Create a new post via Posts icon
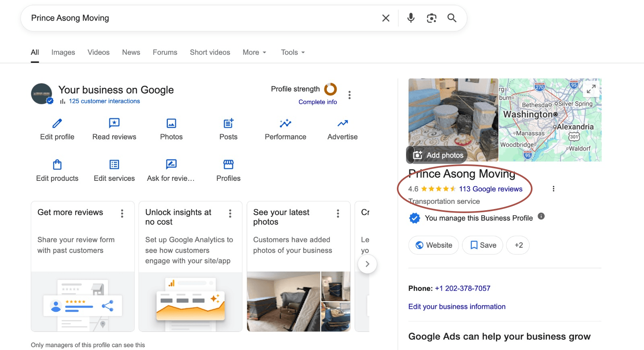This screenshot has width=644, height=350. pyautogui.click(x=229, y=123)
